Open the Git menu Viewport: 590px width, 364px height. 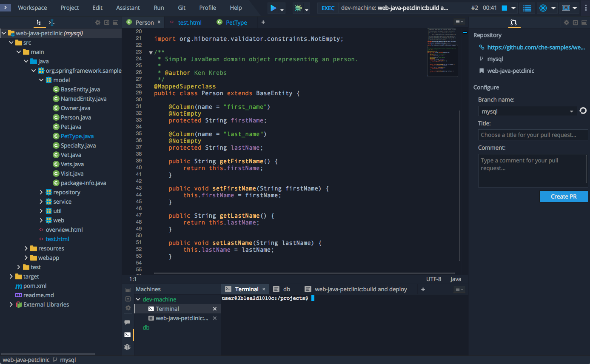tap(182, 8)
